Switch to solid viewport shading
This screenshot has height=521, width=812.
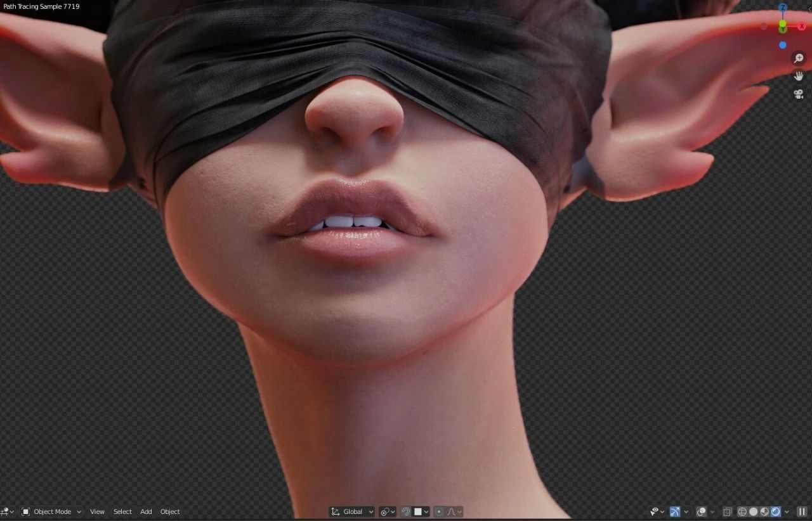point(753,511)
